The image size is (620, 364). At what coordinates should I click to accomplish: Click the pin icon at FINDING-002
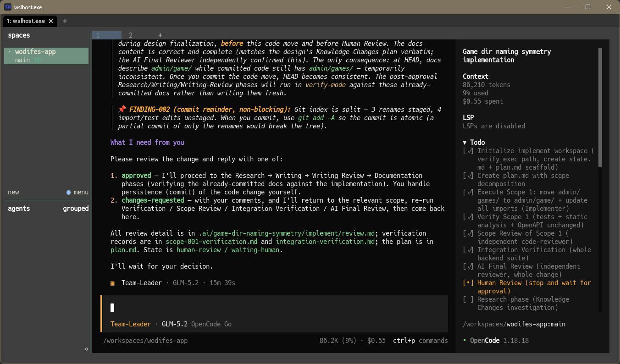[122, 110]
